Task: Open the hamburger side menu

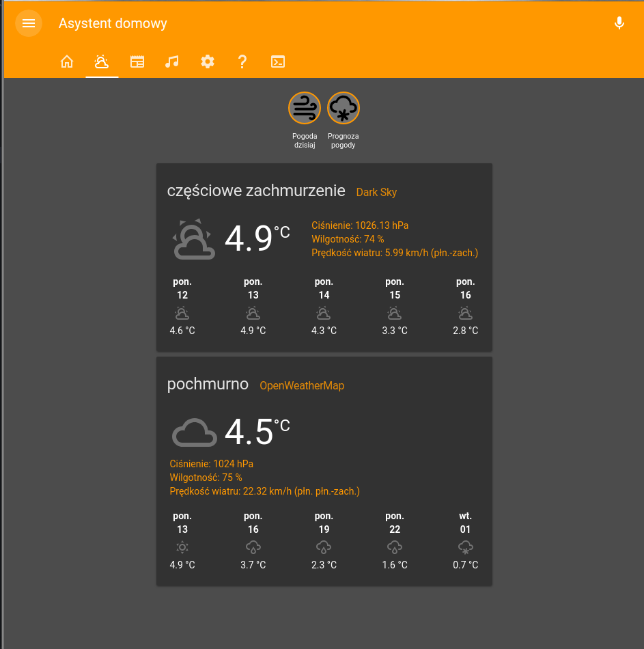Action: click(x=29, y=23)
